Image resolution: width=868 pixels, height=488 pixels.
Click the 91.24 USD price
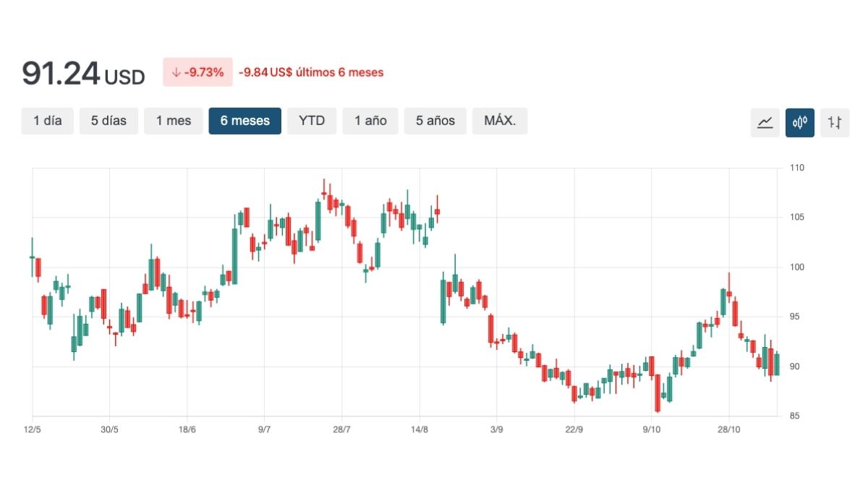pos(83,74)
